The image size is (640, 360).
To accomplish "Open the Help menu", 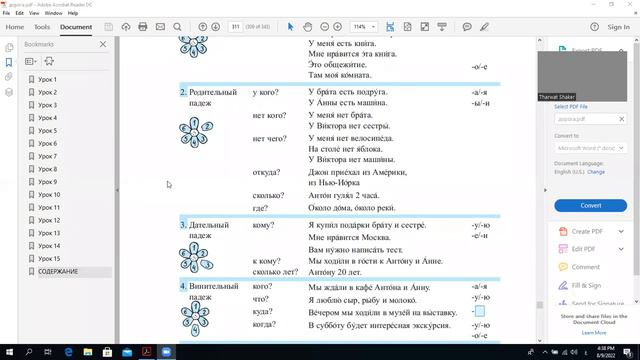I will pyautogui.click(x=73, y=13).
